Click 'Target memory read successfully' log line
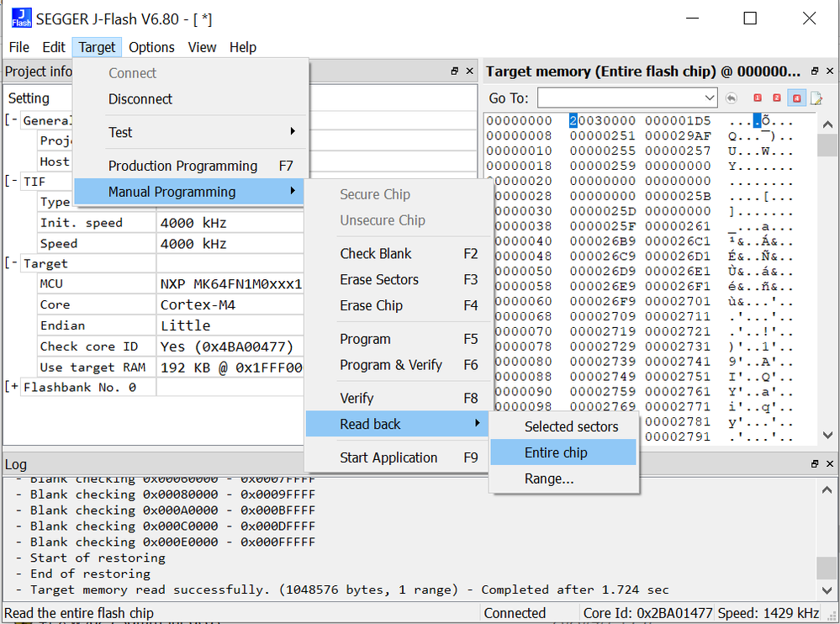 (x=349, y=590)
